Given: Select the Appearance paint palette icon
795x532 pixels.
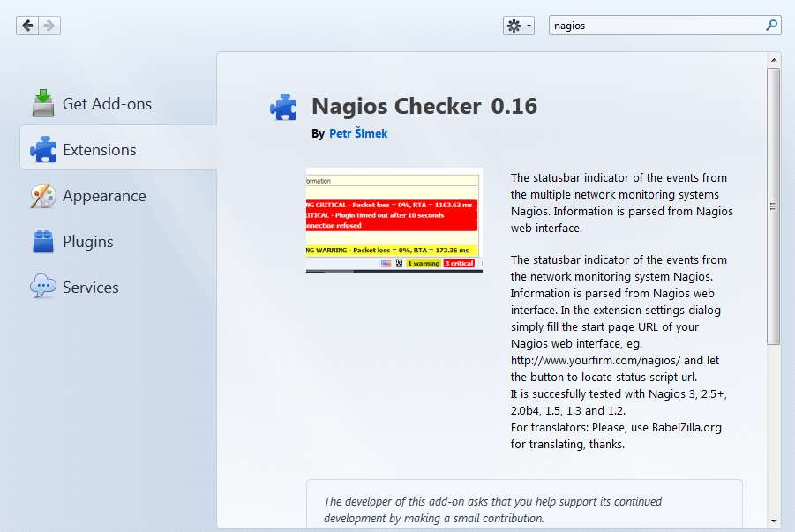Looking at the screenshot, I should pyautogui.click(x=43, y=196).
